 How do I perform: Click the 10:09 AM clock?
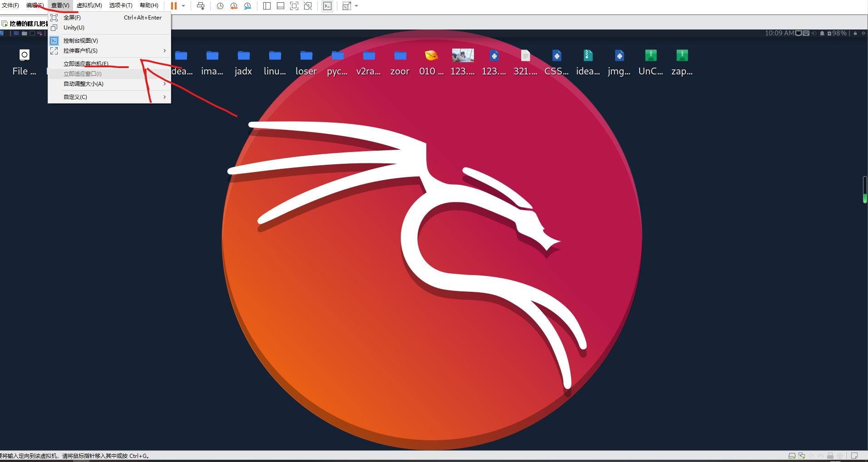point(779,33)
